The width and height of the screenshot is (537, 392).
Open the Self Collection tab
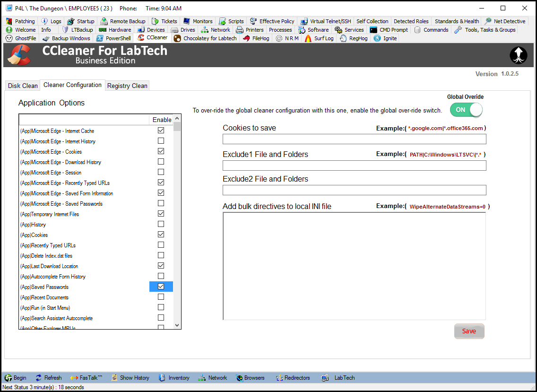pos(372,21)
